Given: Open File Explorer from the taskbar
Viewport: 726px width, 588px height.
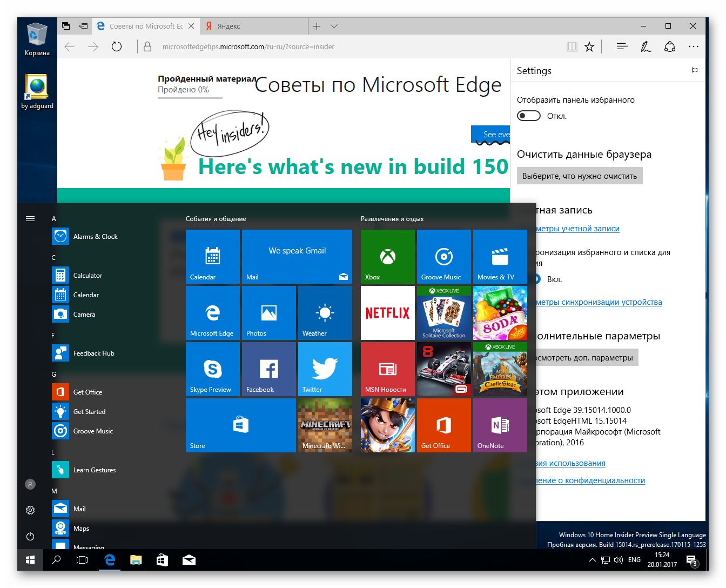Looking at the screenshot, I should [x=136, y=560].
